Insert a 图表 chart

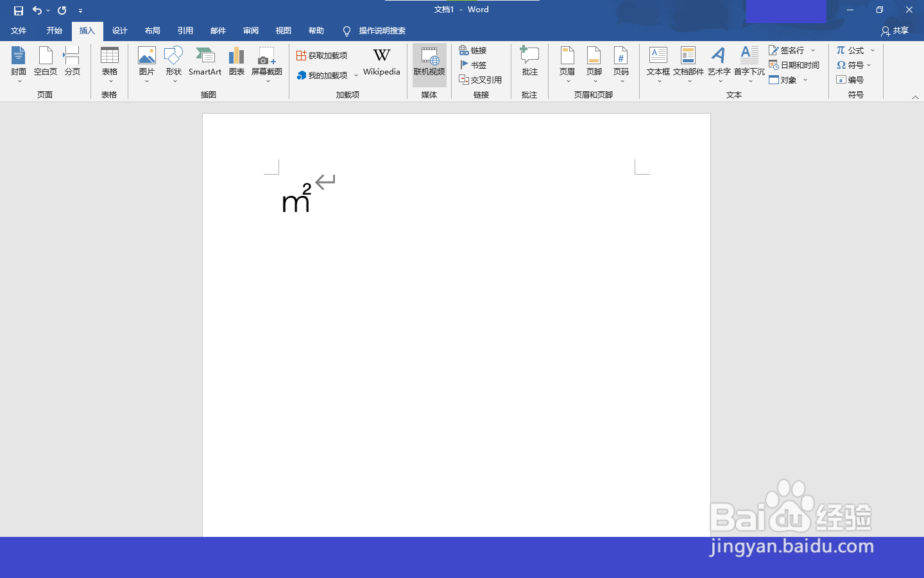coord(237,62)
